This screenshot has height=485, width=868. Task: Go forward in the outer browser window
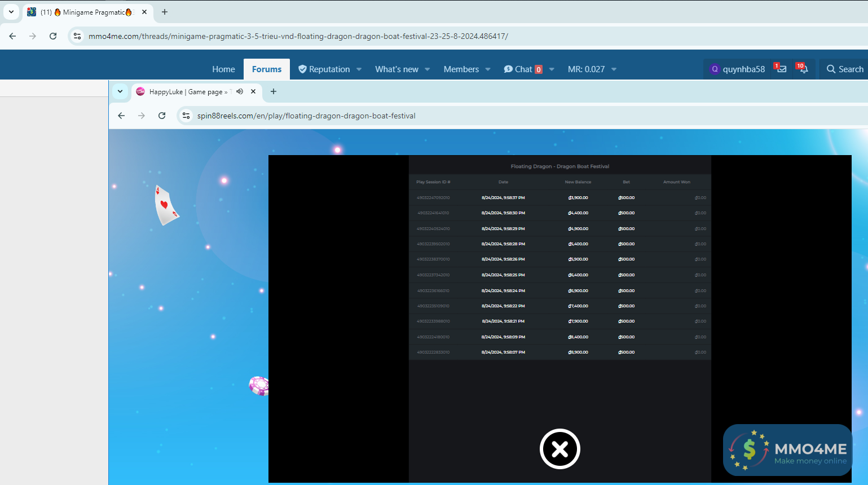point(33,36)
